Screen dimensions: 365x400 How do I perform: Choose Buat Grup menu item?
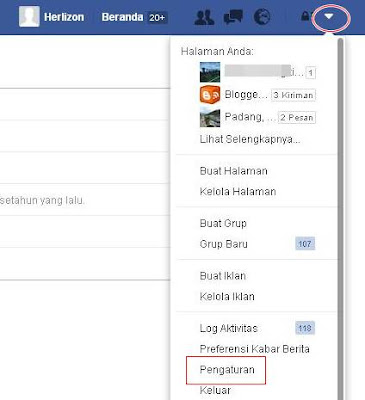223,223
